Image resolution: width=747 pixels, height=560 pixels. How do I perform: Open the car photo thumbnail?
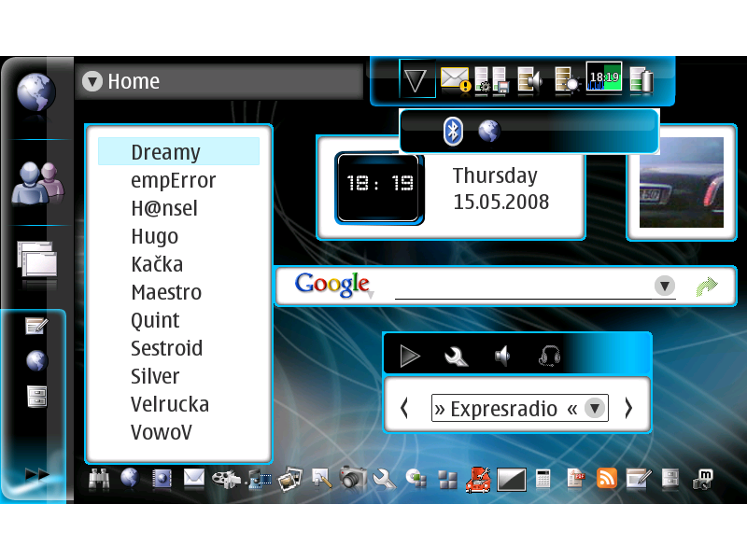(682, 182)
